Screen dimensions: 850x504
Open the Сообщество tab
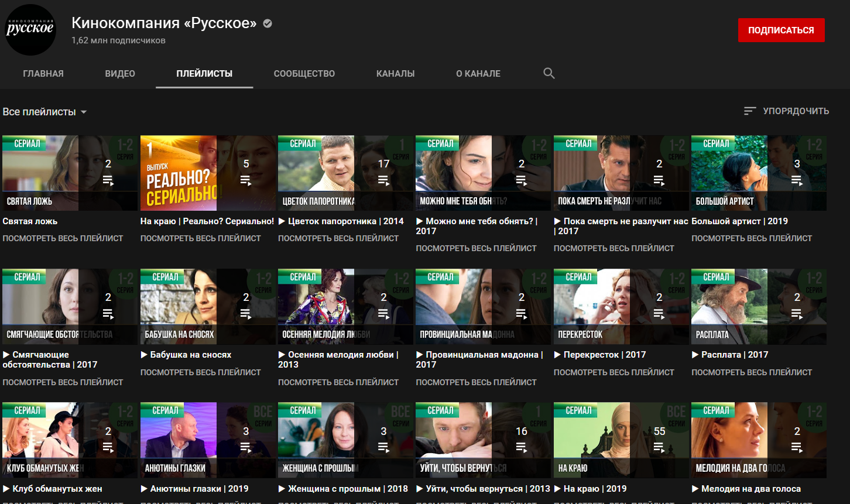tap(304, 74)
